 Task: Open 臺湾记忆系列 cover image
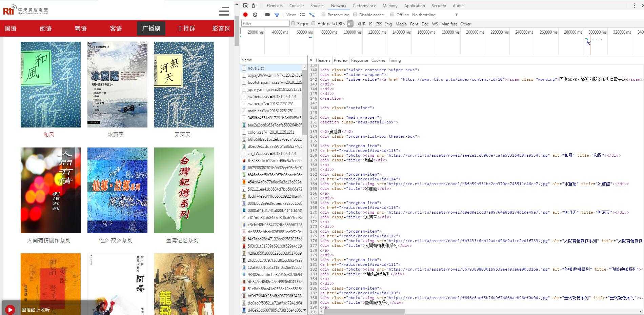click(184, 190)
